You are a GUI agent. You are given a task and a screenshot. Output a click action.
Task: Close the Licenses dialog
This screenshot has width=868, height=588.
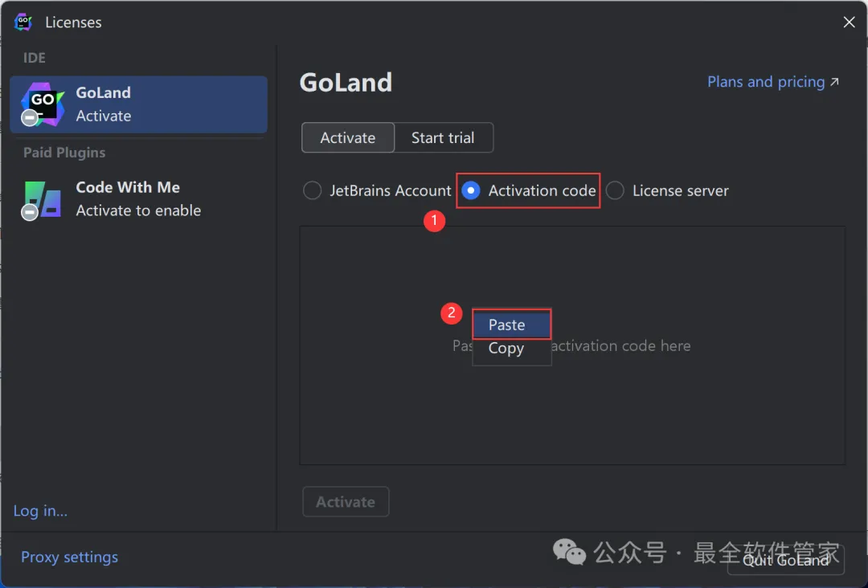click(849, 22)
